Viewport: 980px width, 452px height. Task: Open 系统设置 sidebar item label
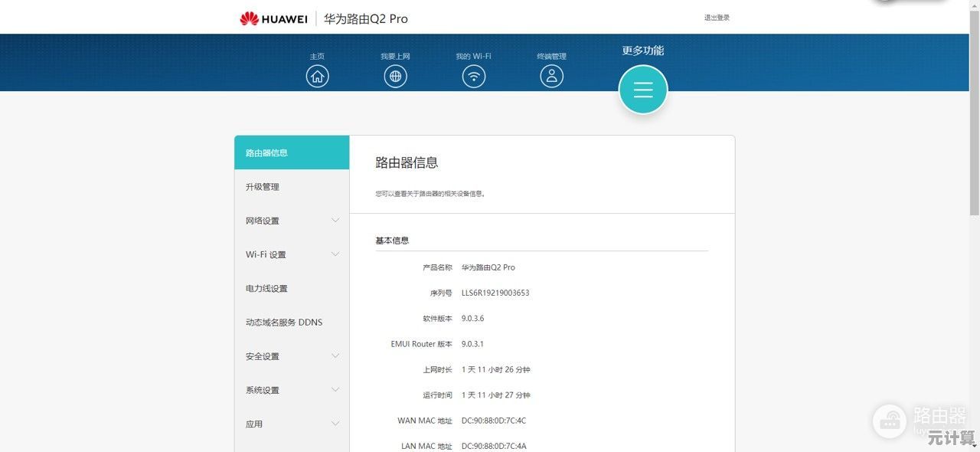(x=263, y=390)
